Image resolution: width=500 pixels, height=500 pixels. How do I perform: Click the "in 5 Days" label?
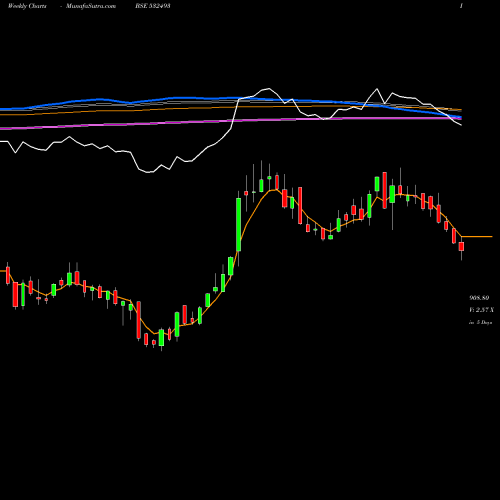click(x=481, y=323)
